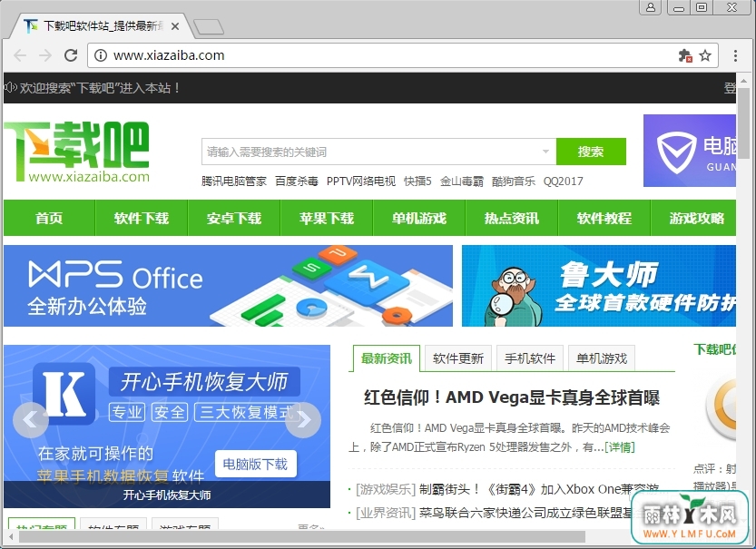This screenshot has width=756, height=549.
Task: Click the WPS Office banner ad
Action: pyautogui.click(x=228, y=286)
